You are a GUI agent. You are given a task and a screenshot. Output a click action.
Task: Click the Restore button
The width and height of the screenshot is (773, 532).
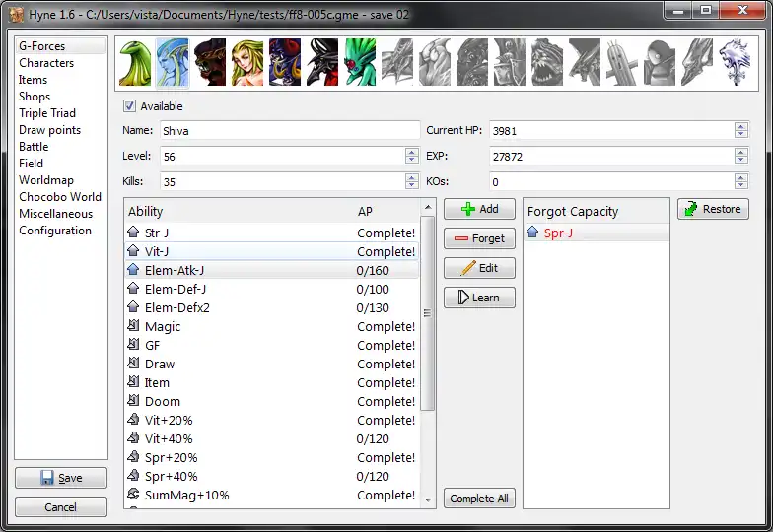click(713, 209)
